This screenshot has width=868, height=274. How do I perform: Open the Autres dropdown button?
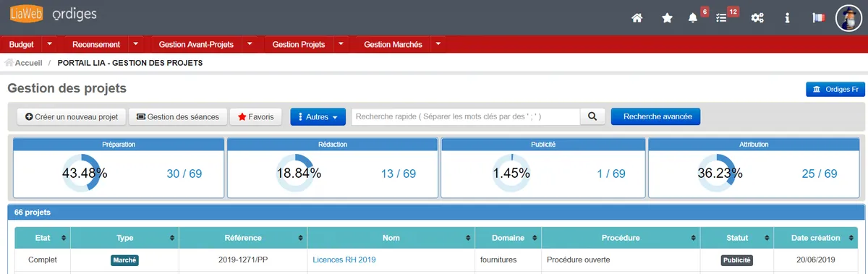point(318,116)
